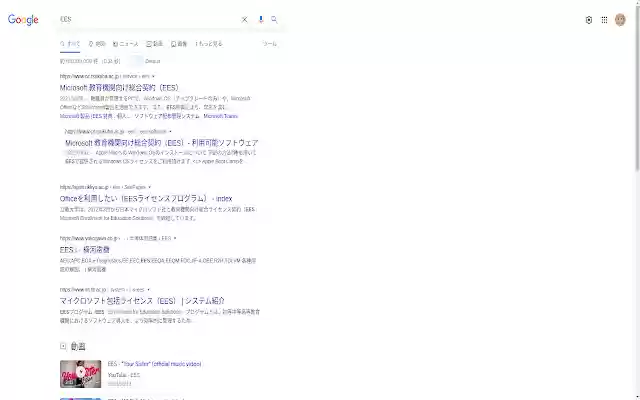Start voice search with the microphone icon
Image resolution: width=640 pixels, height=400 pixels.
tap(261, 20)
